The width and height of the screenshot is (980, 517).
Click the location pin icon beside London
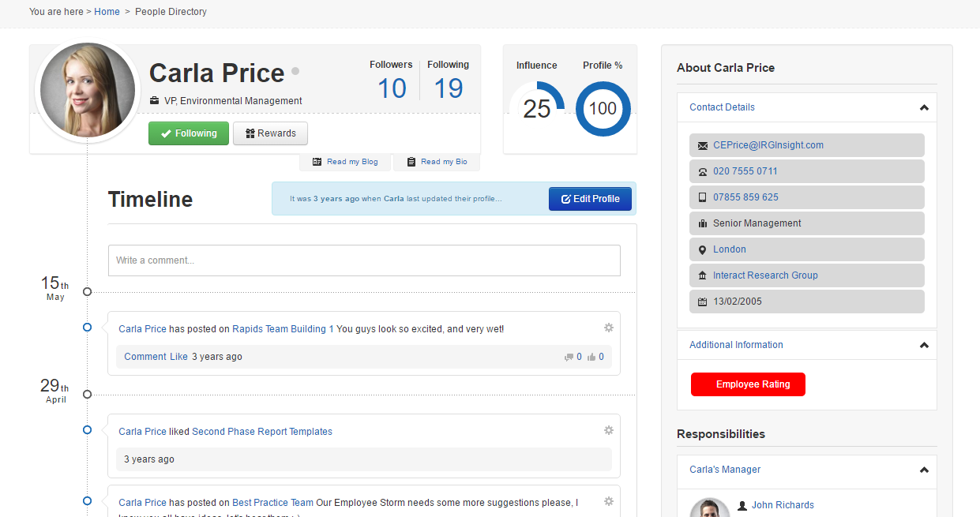tap(703, 250)
